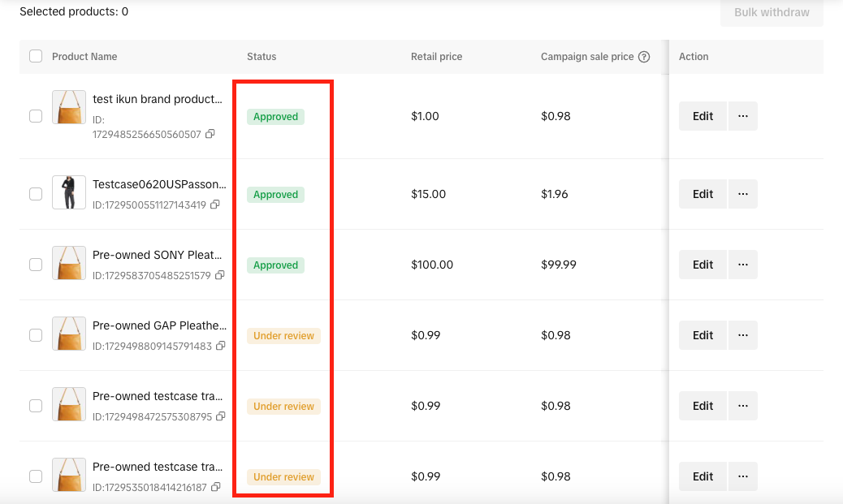Edit the $100.00 Pre-owned SONY product
843x504 pixels.
[702, 265]
